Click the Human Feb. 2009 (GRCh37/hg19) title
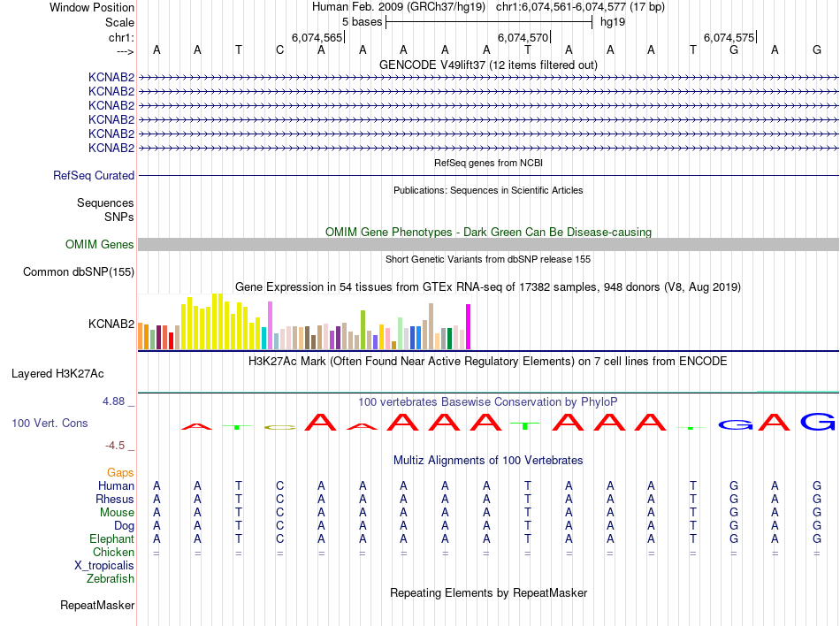The width and height of the screenshot is (840, 626). click(399, 7)
